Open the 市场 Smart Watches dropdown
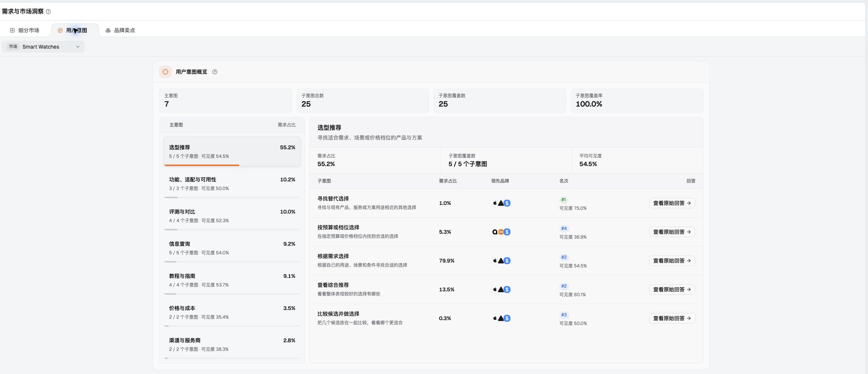This screenshot has width=868, height=374. point(43,47)
